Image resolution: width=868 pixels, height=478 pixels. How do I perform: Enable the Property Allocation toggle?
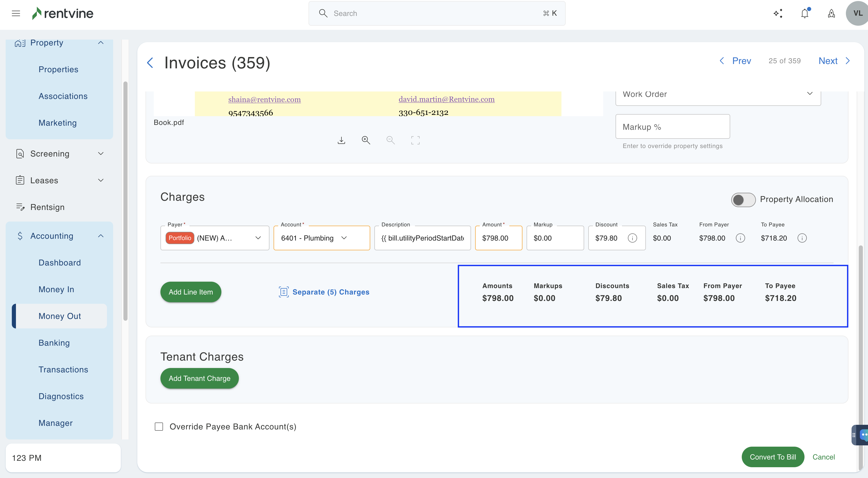[743, 200]
